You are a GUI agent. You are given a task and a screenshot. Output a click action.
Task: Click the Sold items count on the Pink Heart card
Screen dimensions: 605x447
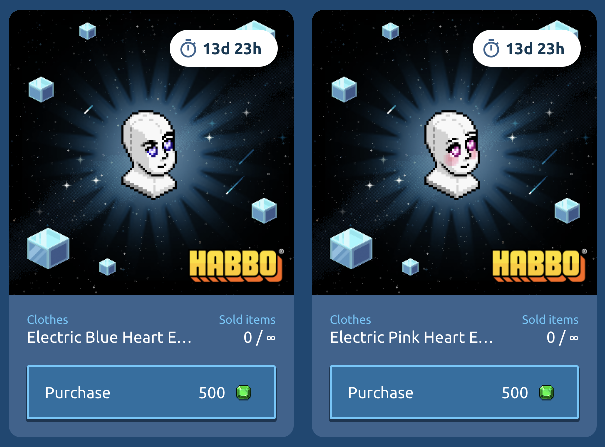[x=562, y=337]
